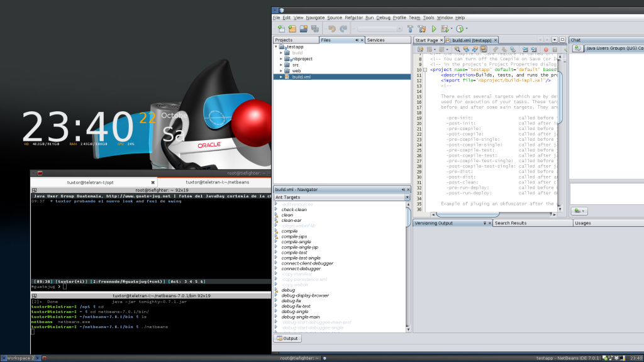Collapse the testapp project tree node

click(276, 47)
